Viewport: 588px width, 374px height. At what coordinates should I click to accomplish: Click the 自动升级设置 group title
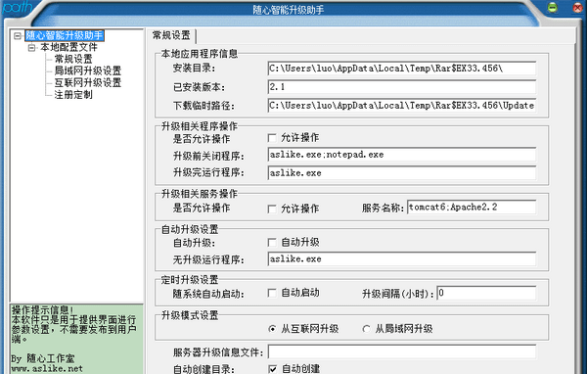[x=190, y=229]
